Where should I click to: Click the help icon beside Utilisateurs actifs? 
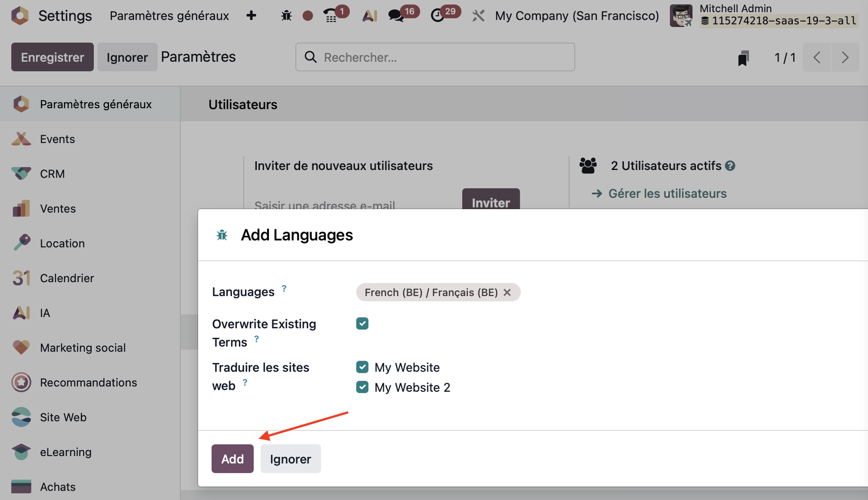tap(730, 166)
